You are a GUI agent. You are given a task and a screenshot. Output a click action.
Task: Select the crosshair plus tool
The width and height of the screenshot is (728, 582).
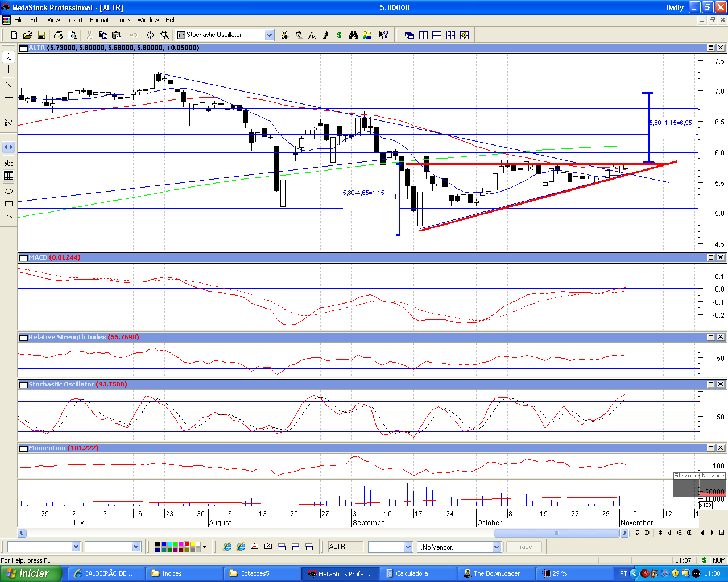[9, 69]
